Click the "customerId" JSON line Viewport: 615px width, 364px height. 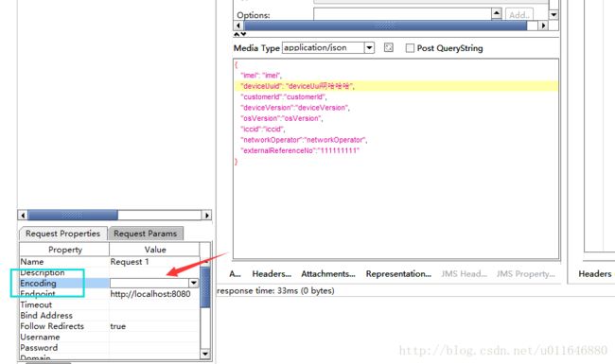click(x=283, y=96)
